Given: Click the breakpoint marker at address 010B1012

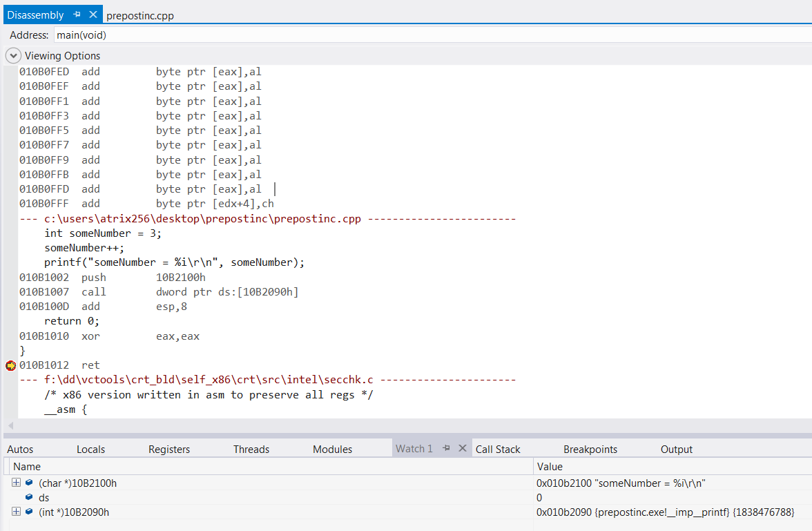Looking at the screenshot, I should pos(10,365).
